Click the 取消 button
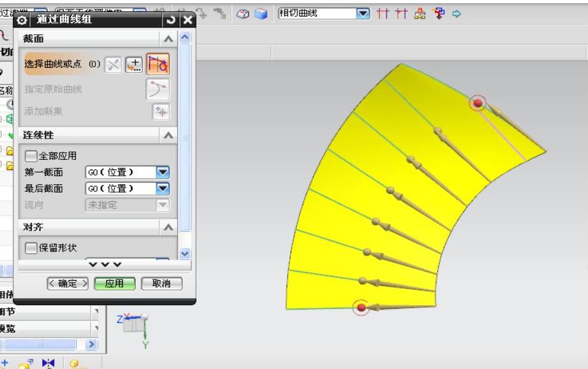This screenshot has width=588, height=369. point(162,283)
